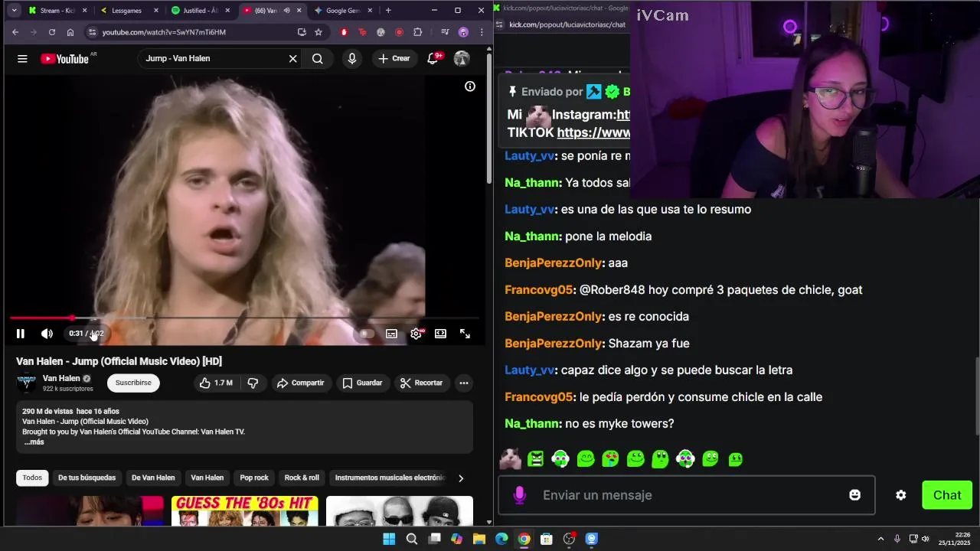Image resolution: width=980 pixels, height=551 pixels.
Task: Open Microsoft Edge from taskbar
Action: click(x=501, y=539)
